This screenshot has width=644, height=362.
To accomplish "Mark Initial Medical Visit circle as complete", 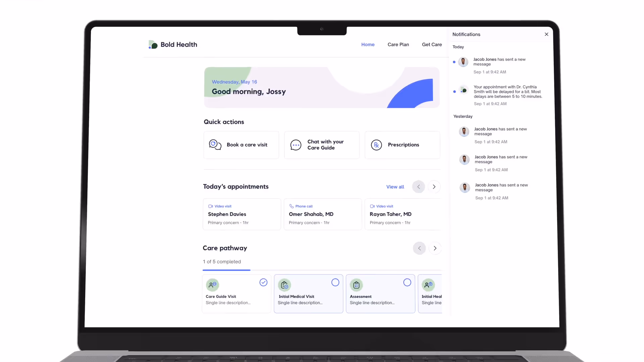I will pos(335,283).
